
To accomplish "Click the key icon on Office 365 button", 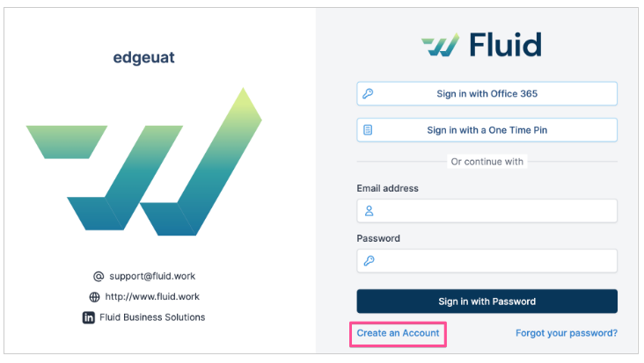I will click(x=368, y=93).
